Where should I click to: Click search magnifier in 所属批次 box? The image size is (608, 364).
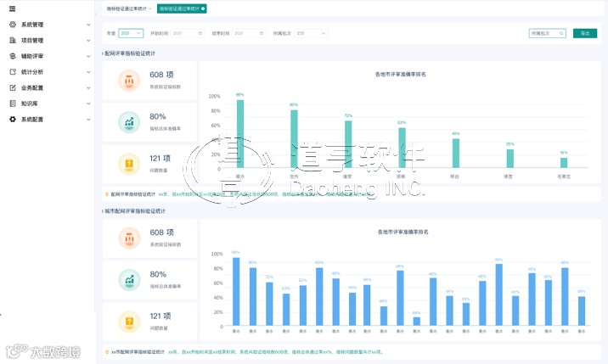561,33
